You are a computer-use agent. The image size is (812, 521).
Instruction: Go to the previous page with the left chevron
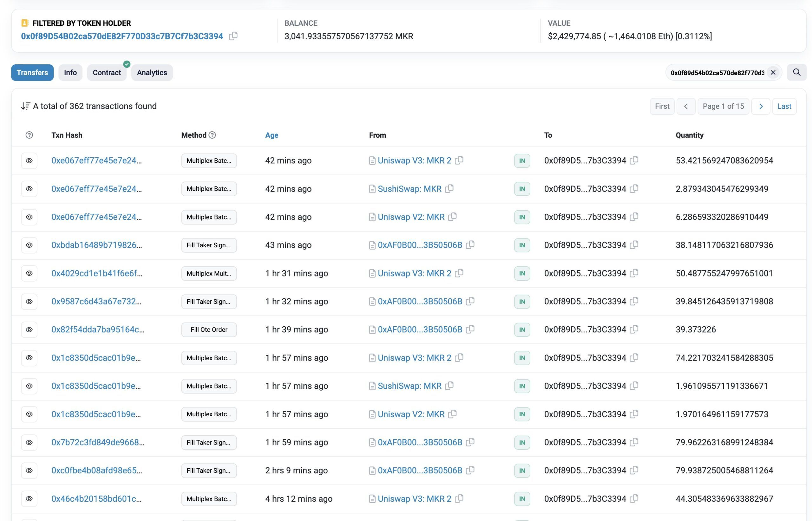coord(686,106)
